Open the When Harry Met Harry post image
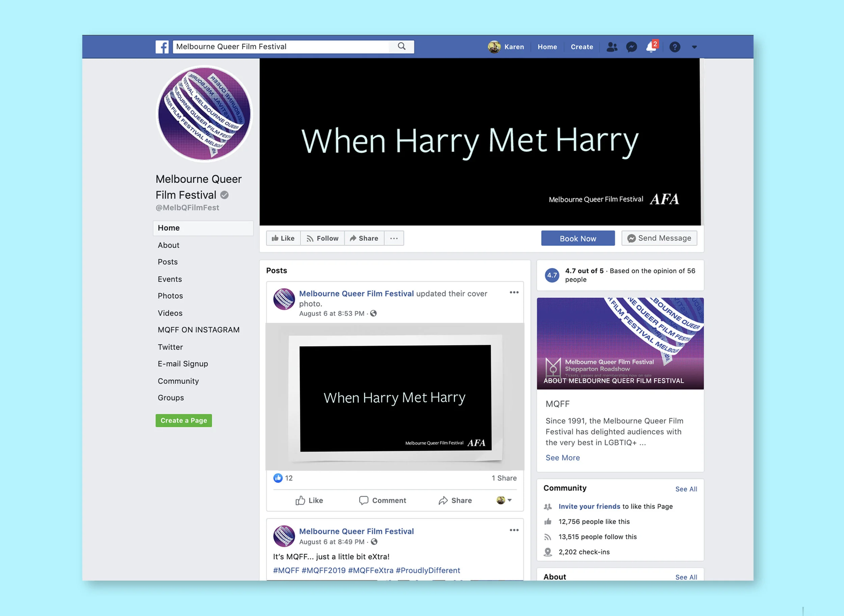The width and height of the screenshot is (844, 616). coord(395,397)
